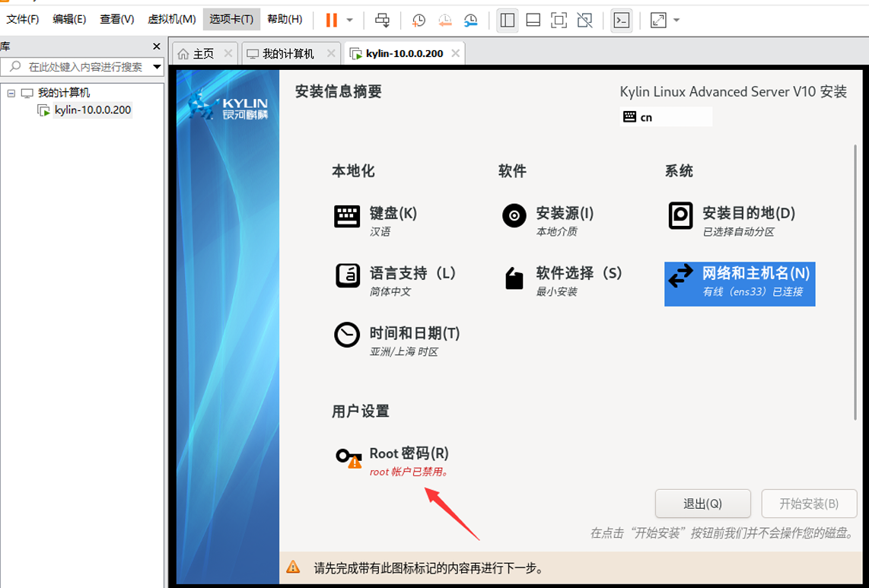Open 安装源(I) installation source
The image size is (869, 588).
548,221
